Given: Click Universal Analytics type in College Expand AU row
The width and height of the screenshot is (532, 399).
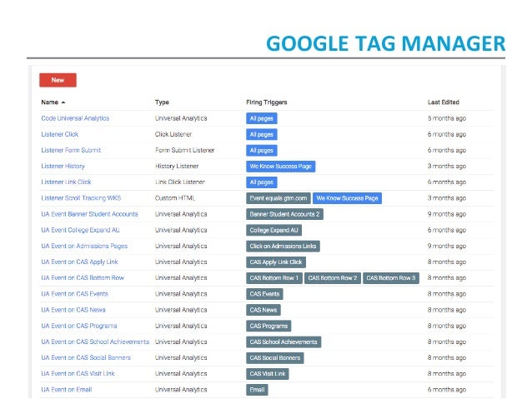Looking at the screenshot, I should (181, 230).
